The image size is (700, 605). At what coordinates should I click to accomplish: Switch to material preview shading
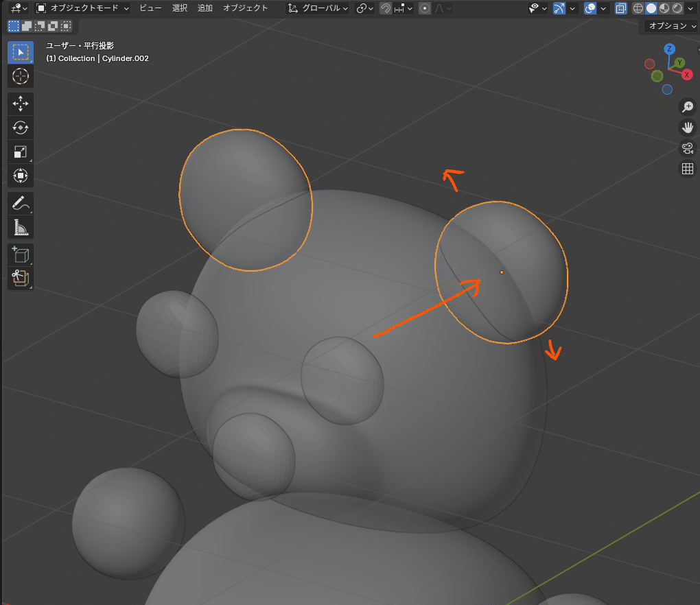pos(664,8)
